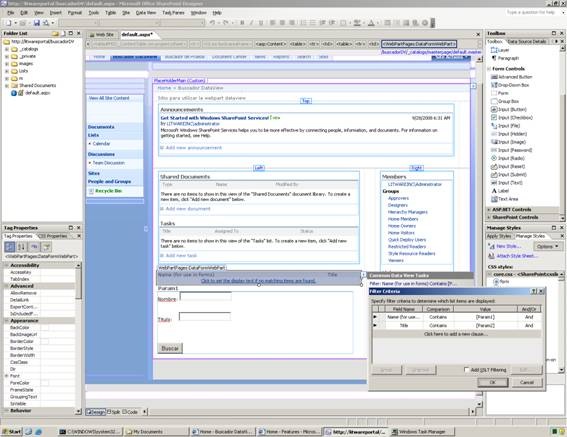Open the Data View menu
The image size is (567, 437).
[x=146, y=13]
